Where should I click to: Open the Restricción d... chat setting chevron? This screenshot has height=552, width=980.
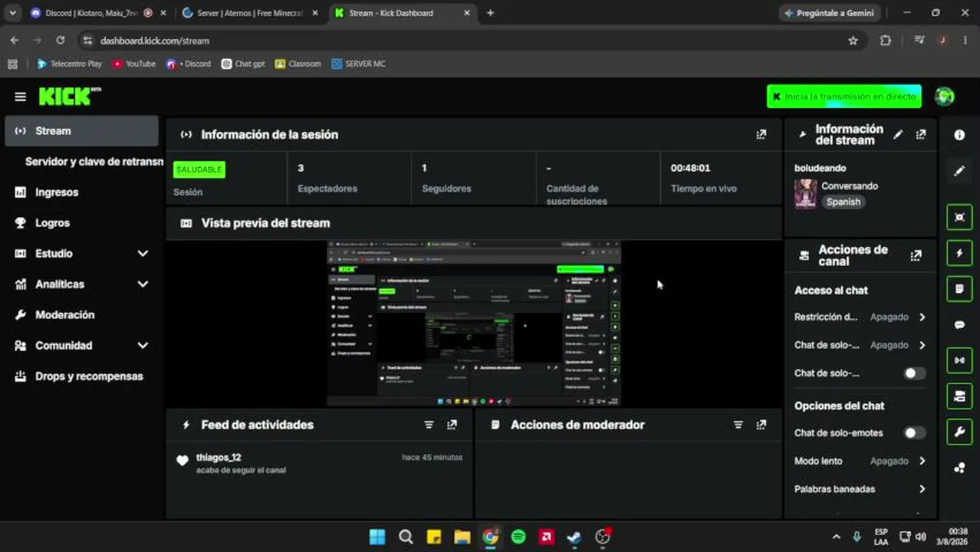pyautogui.click(x=922, y=317)
